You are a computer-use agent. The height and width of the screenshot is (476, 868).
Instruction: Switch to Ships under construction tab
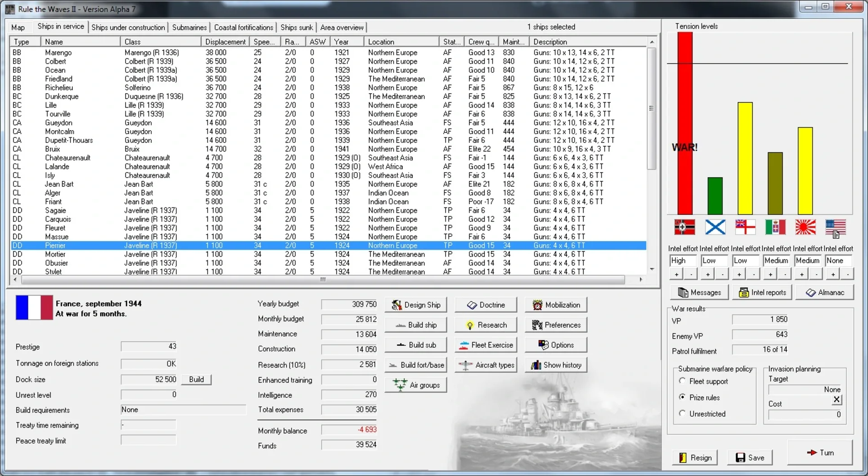tap(128, 28)
